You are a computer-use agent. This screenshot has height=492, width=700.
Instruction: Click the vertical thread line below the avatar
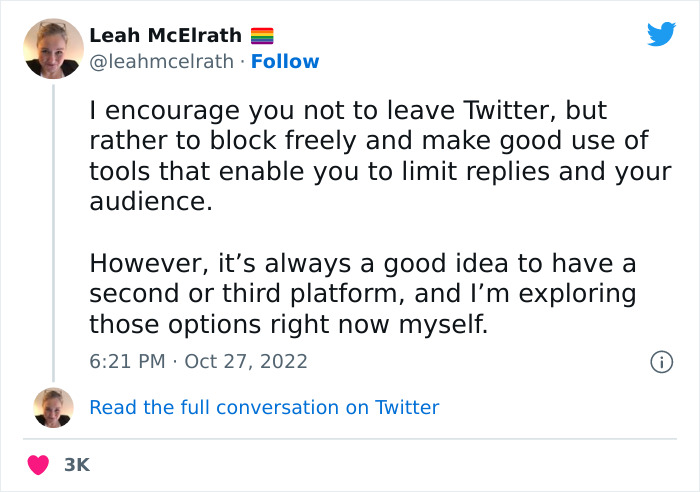(x=53, y=230)
